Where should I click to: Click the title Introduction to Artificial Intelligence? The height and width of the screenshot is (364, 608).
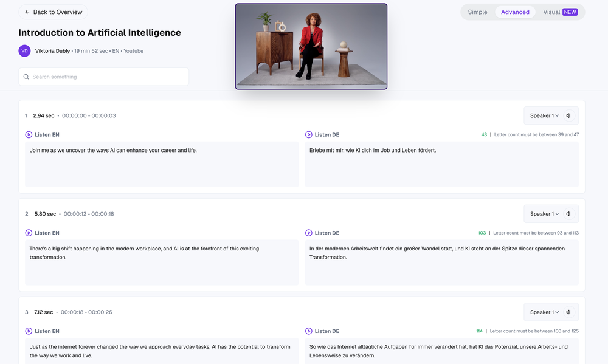pyautogui.click(x=100, y=33)
